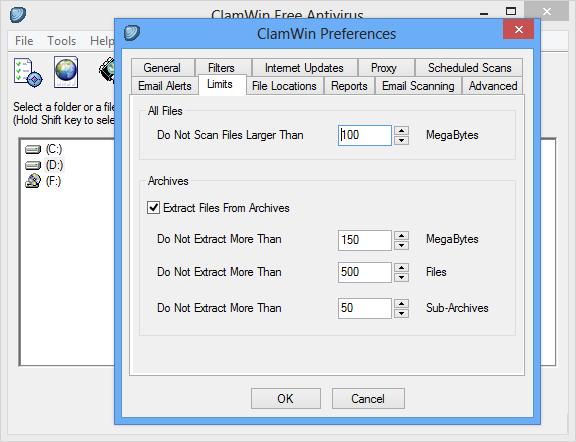
Task: Decrease the extracted Files count limit
Action: tap(402, 277)
